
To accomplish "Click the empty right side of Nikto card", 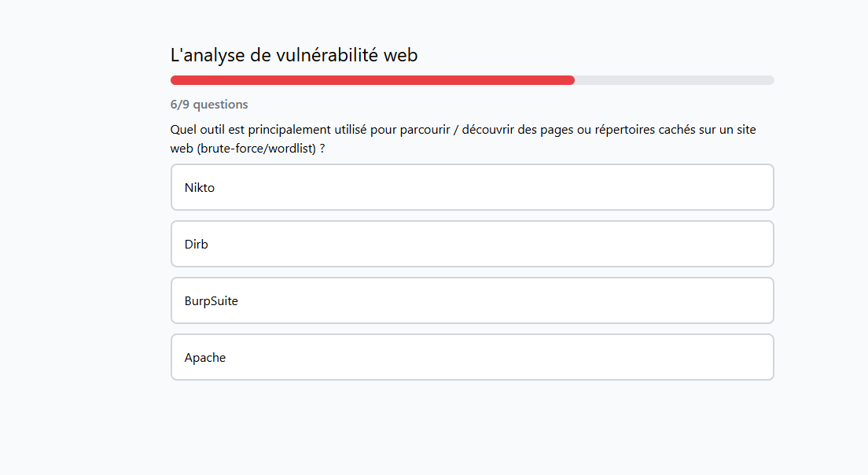I will pyautogui.click(x=708, y=187).
